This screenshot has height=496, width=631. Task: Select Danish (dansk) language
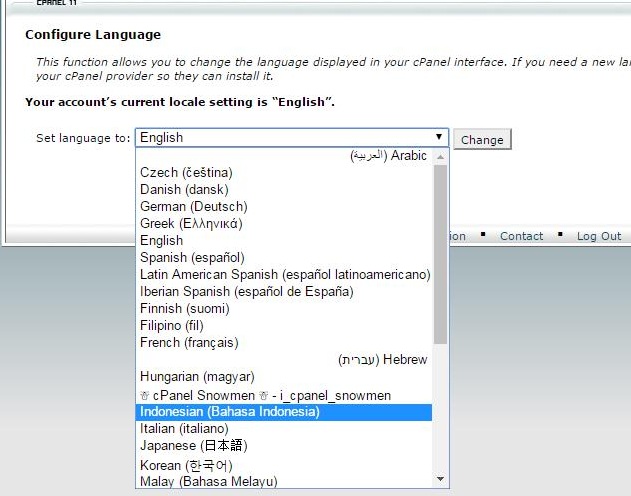coord(284,189)
